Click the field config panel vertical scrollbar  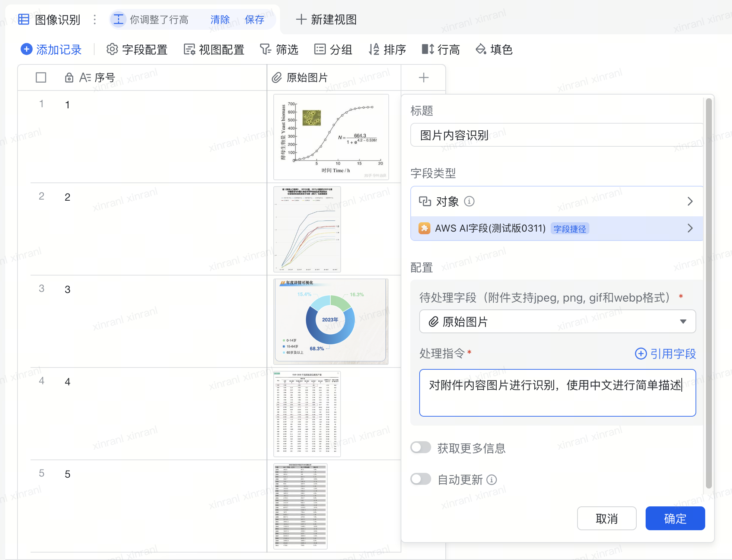(x=709, y=293)
